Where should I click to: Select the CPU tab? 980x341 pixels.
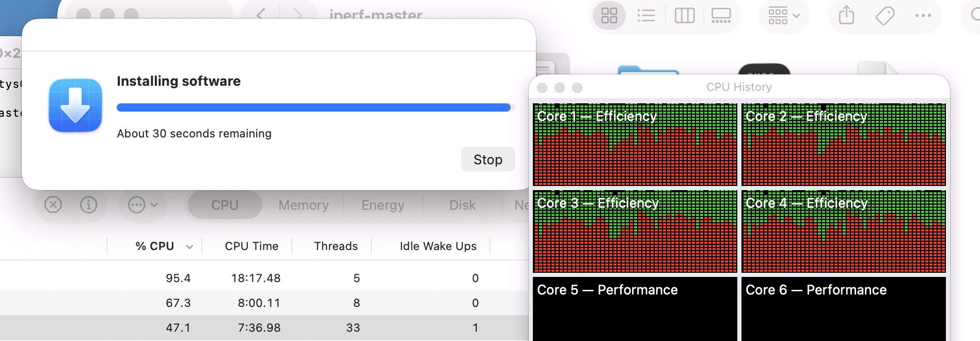[225, 205]
